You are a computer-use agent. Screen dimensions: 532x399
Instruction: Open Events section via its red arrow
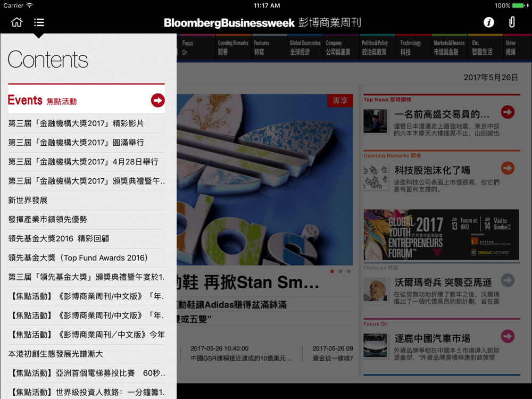[x=158, y=101]
